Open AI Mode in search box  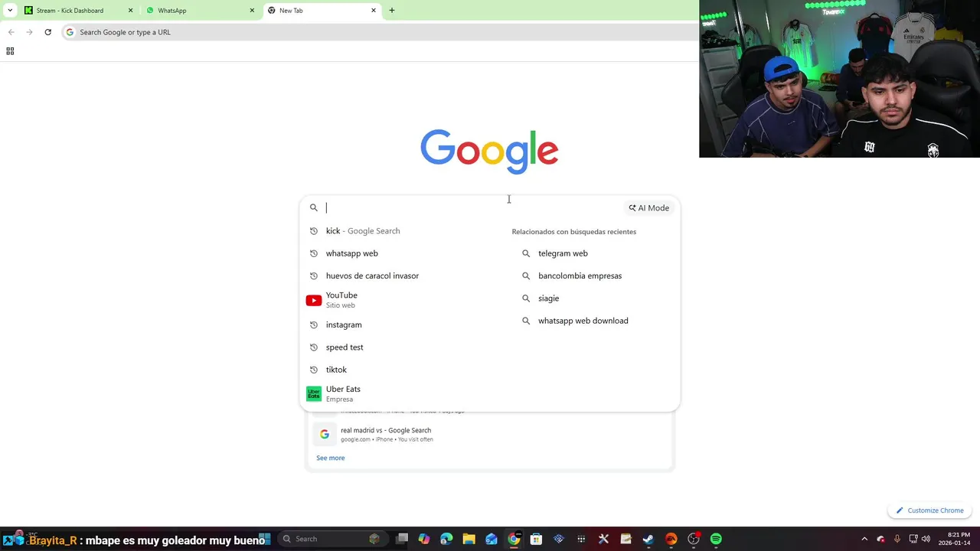point(649,207)
